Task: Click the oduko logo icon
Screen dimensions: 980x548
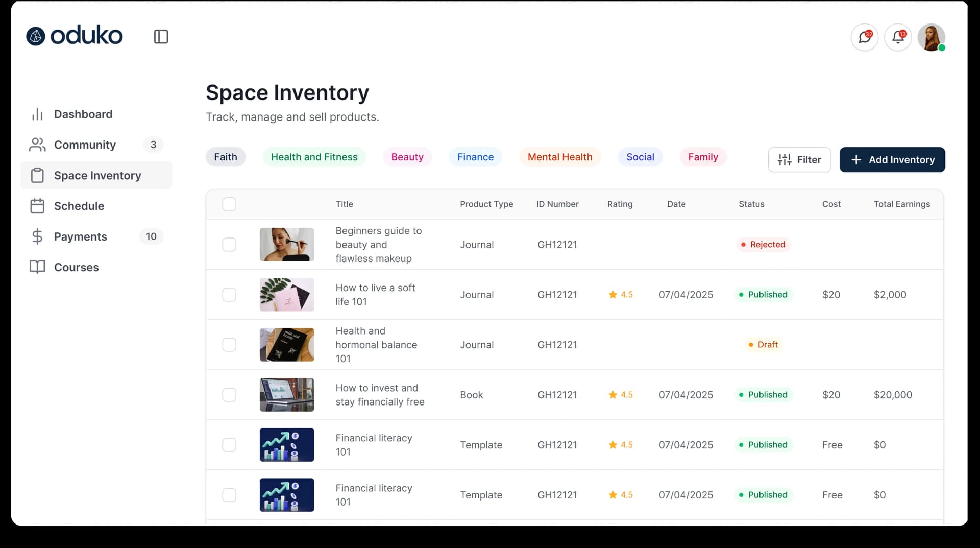Action: pos(36,36)
